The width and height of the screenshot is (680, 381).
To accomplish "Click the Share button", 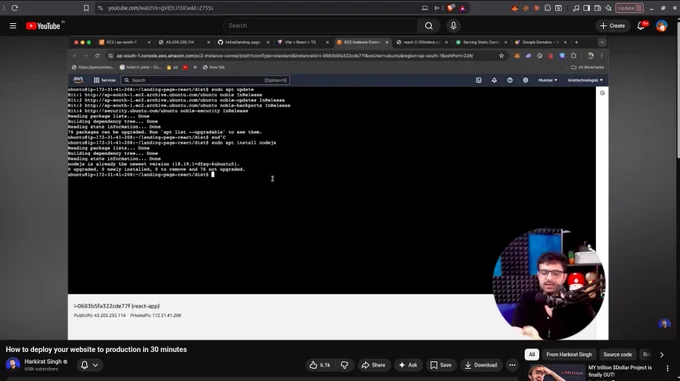I will pyautogui.click(x=373, y=365).
